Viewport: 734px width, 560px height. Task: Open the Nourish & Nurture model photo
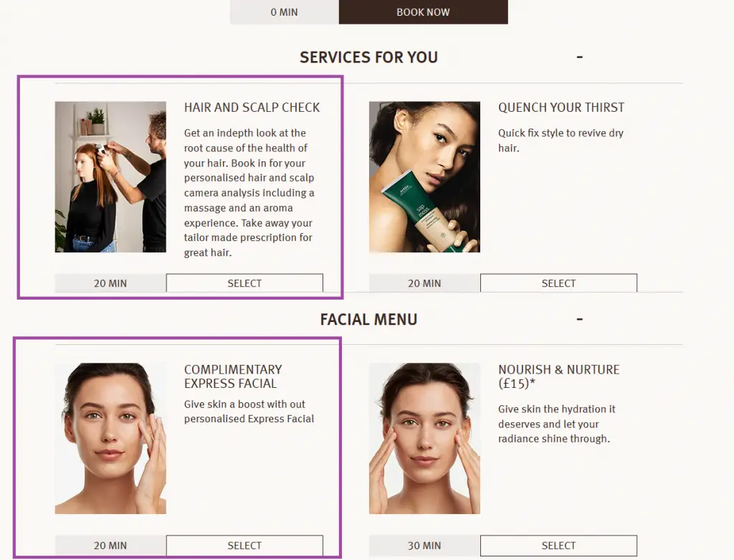[x=424, y=439]
